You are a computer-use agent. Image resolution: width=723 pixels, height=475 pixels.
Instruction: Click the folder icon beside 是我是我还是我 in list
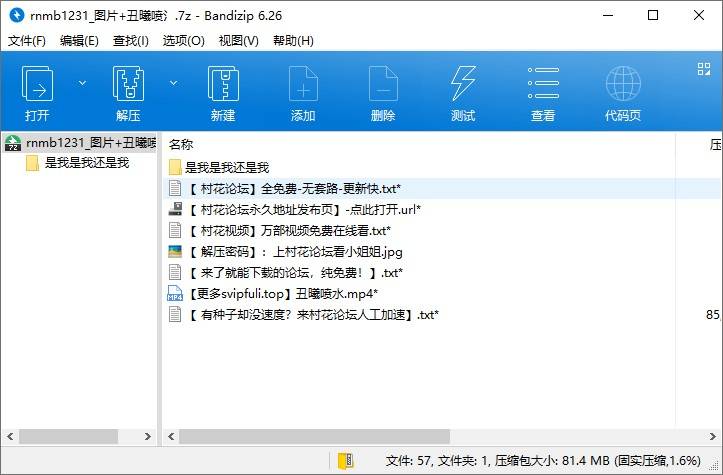(175, 167)
